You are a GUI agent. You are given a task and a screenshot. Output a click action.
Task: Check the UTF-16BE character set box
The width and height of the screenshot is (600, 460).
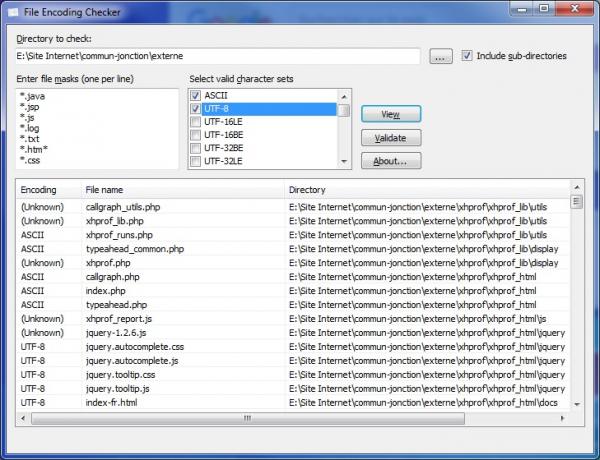[x=195, y=135]
